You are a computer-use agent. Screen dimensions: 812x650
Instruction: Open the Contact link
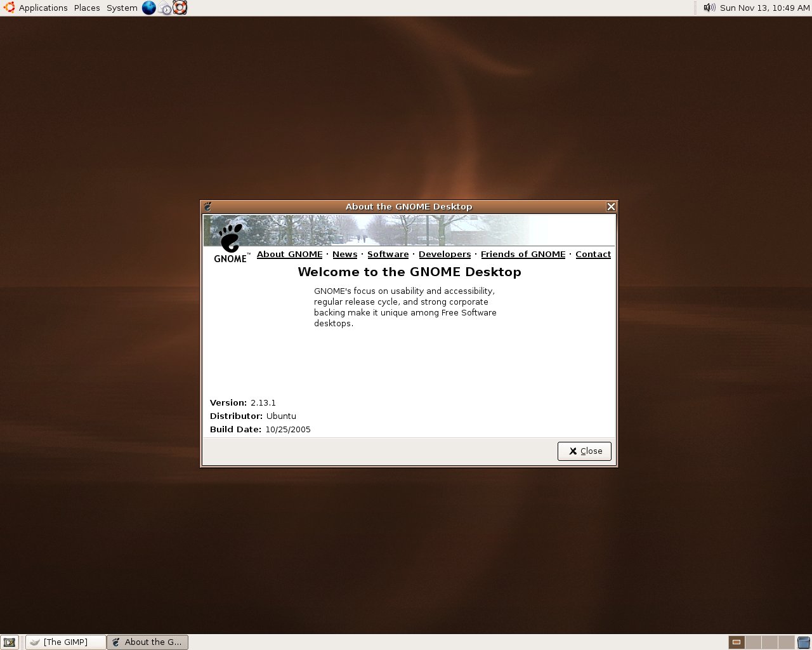[x=593, y=254]
